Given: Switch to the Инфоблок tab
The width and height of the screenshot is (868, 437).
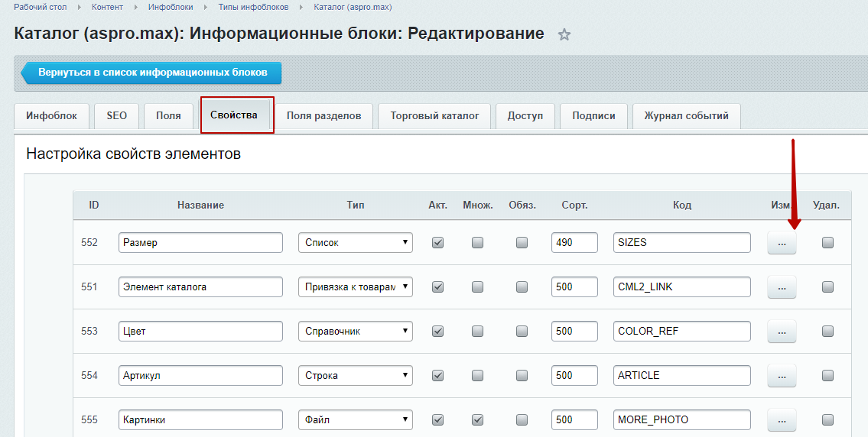Looking at the screenshot, I should click(51, 116).
